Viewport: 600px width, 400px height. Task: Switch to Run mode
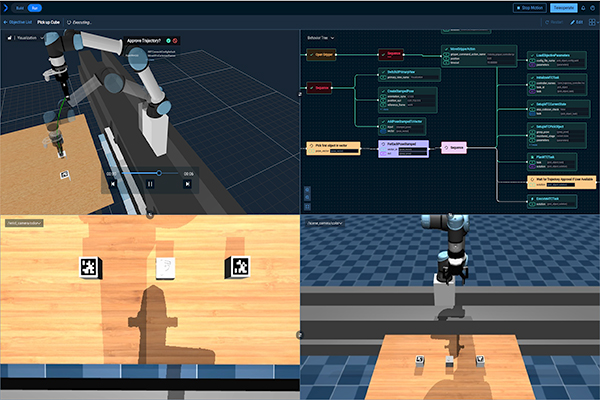coord(35,8)
